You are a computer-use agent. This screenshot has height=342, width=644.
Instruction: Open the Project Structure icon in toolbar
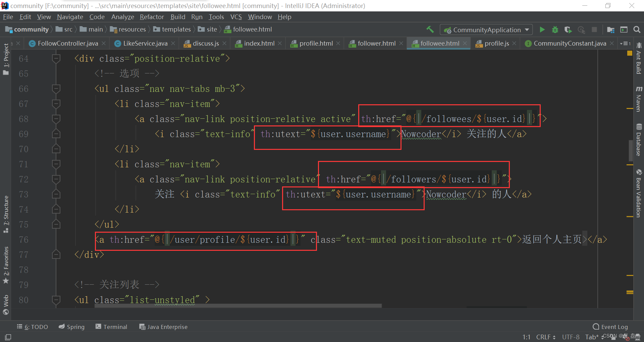[x=611, y=30]
